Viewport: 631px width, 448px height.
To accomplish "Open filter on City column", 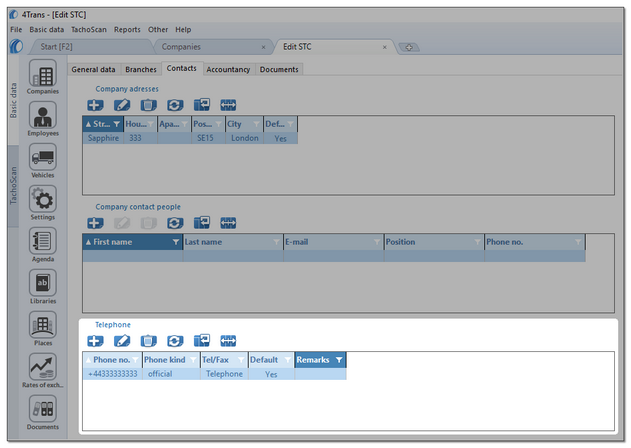I will (x=256, y=124).
